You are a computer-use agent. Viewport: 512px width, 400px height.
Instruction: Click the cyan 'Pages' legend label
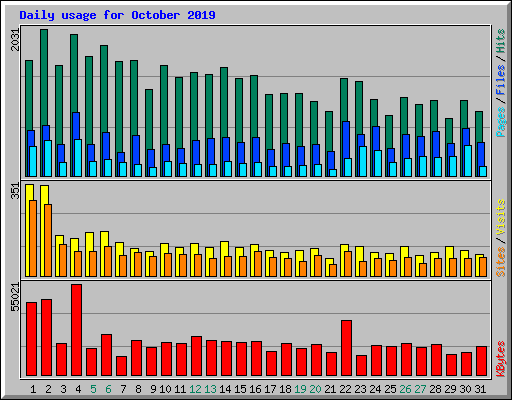tap(501, 122)
